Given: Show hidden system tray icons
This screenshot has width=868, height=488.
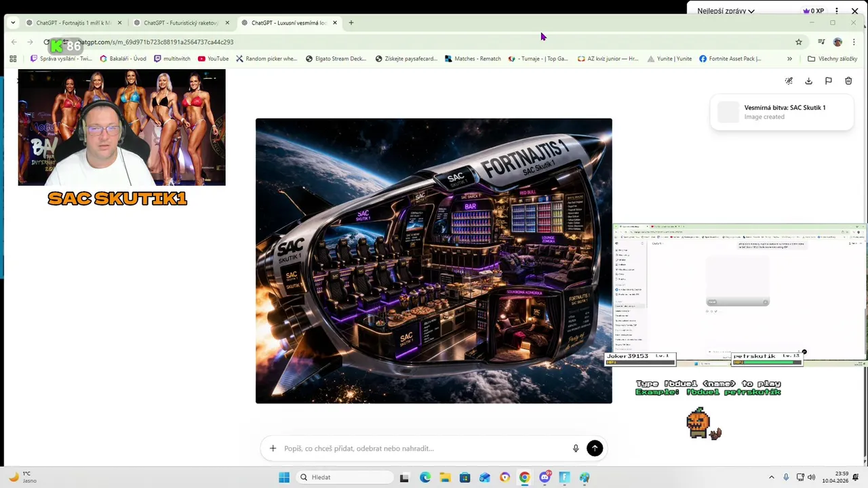Looking at the screenshot, I should (x=771, y=477).
